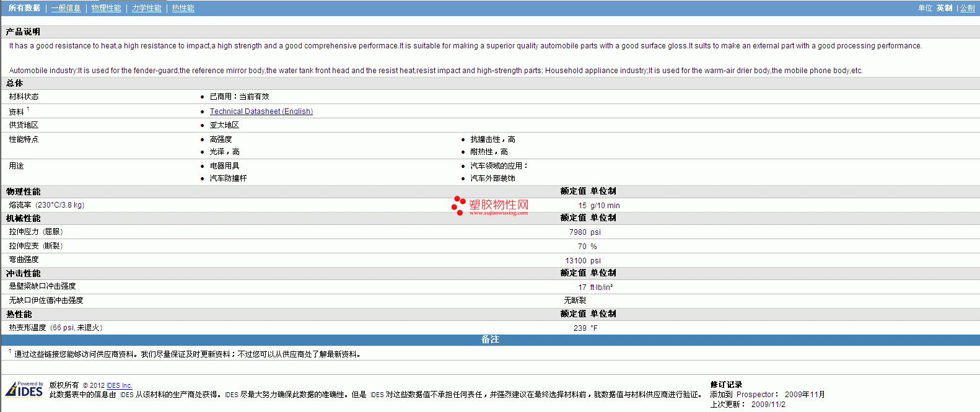This screenshot has width=980, height=412.
Task: Open the 所有数据 tab
Action: point(24,8)
